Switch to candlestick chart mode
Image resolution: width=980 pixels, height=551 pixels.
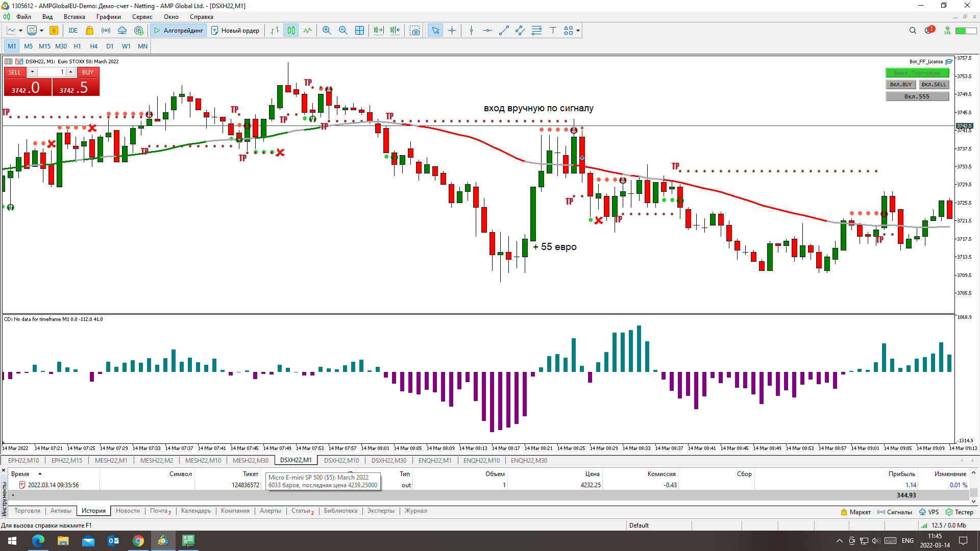tap(291, 31)
